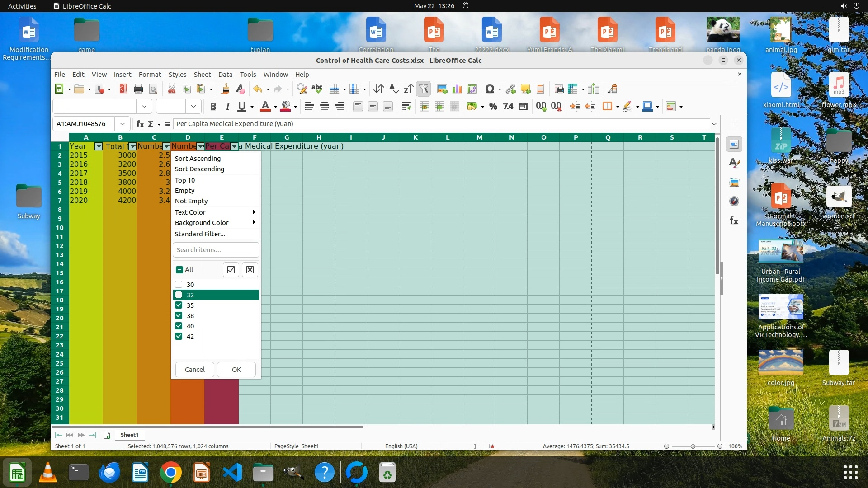The image size is (868, 488).
Task: Click the Insert Special Character icon
Action: click(x=489, y=89)
